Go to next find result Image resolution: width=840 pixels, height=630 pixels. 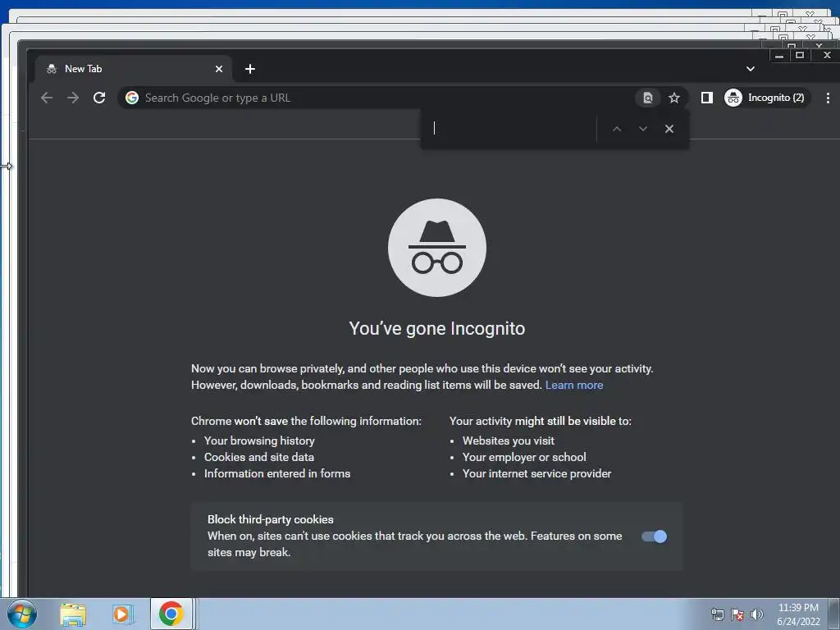(x=643, y=129)
